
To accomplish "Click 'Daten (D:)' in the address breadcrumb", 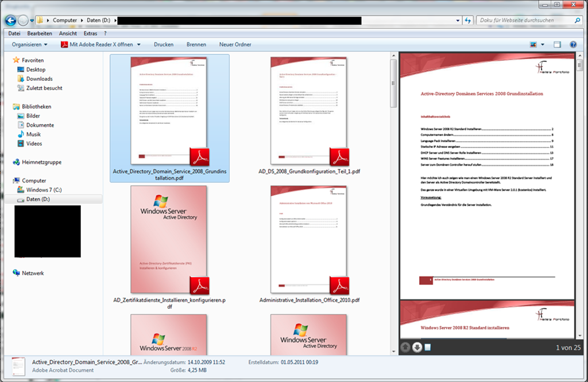I will [x=98, y=20].
